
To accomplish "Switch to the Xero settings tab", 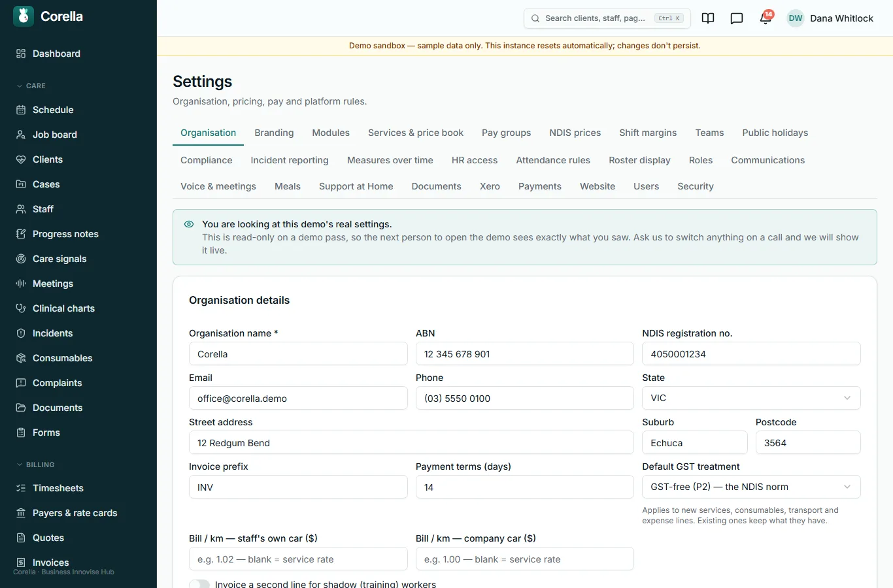I will [490, 186].
